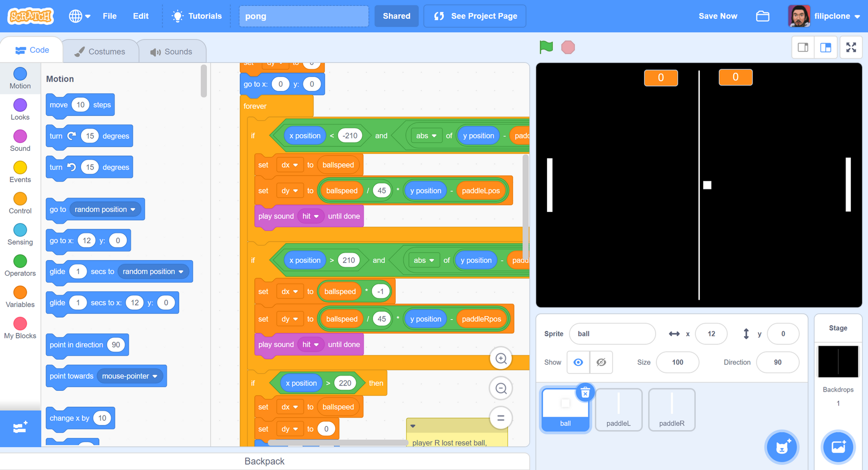The image size is (868, 470).
Task: Collapse the yellow comment with its arrow
Action: pos(413,426)
